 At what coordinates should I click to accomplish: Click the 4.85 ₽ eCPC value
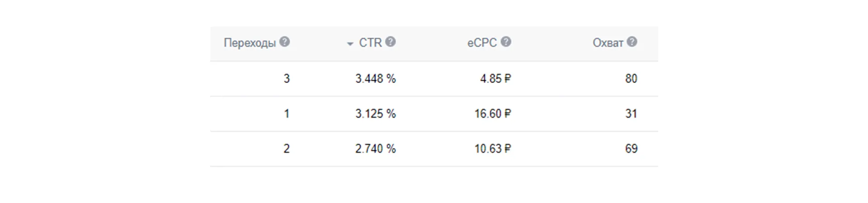pyautogui.click(x=495, y=78)
